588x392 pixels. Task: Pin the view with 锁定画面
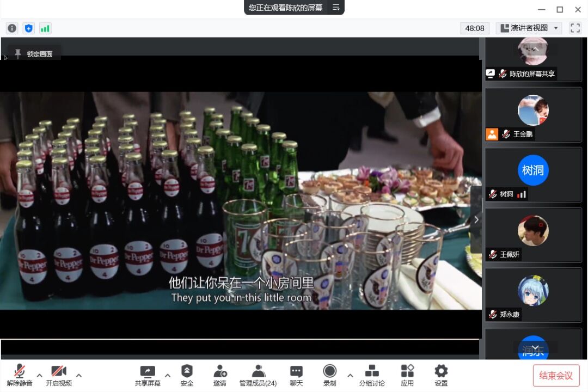(34, 54)
